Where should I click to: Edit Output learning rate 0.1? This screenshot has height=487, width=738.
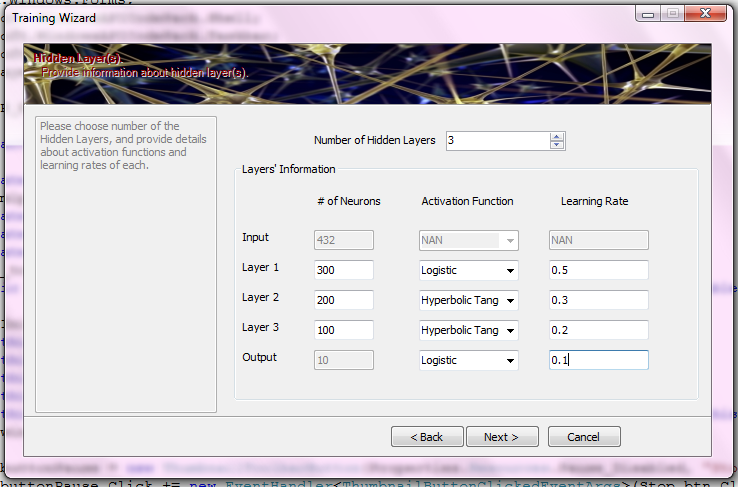point(599,360)
